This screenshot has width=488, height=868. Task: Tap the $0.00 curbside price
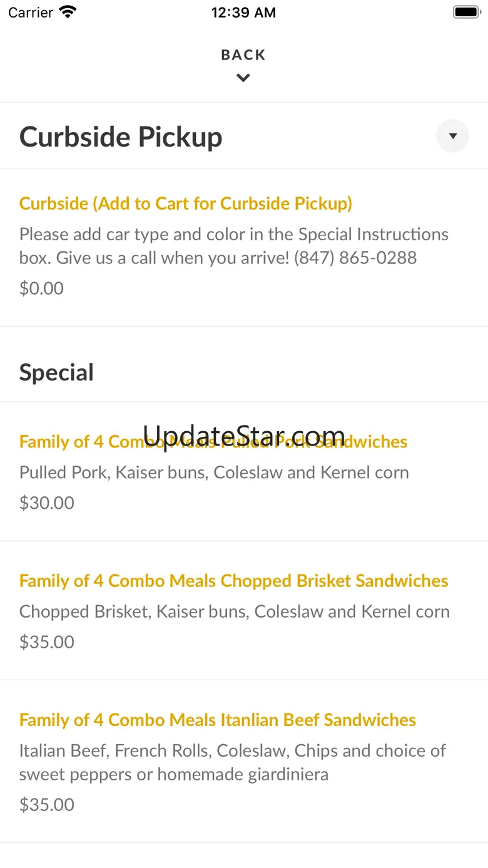(41, 288)
